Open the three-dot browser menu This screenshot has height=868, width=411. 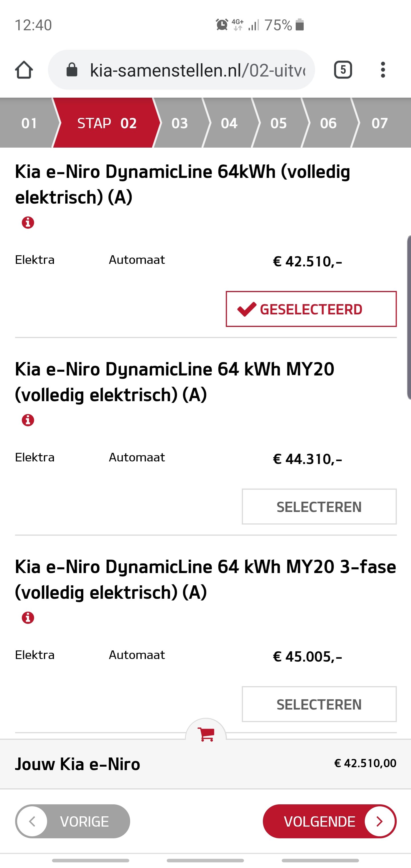coord(383,70)
